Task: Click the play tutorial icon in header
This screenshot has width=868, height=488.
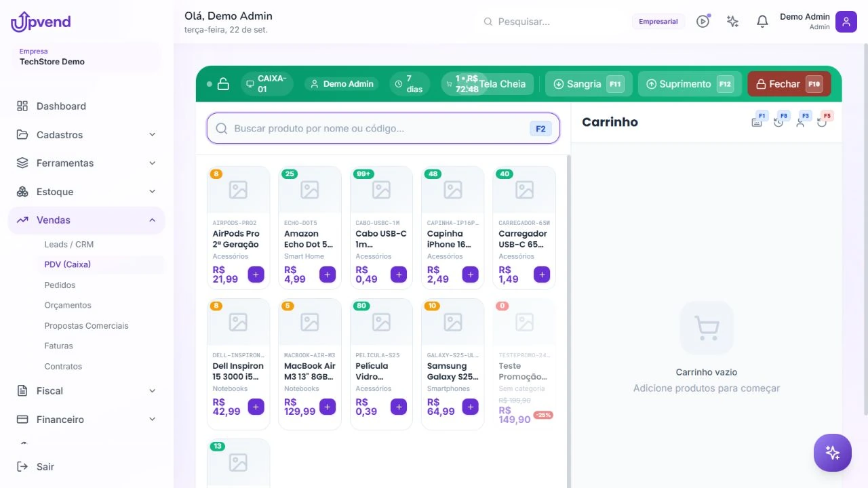Action: (703, 22)
